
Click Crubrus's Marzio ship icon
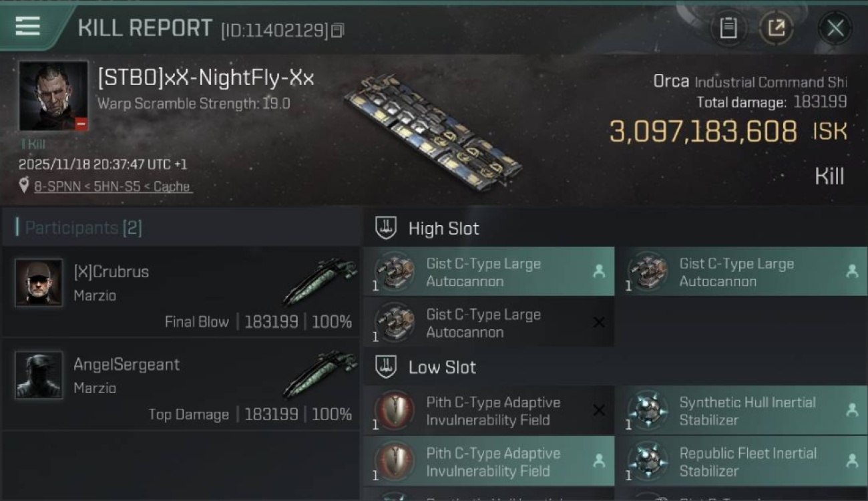click(x=319, y=281)
